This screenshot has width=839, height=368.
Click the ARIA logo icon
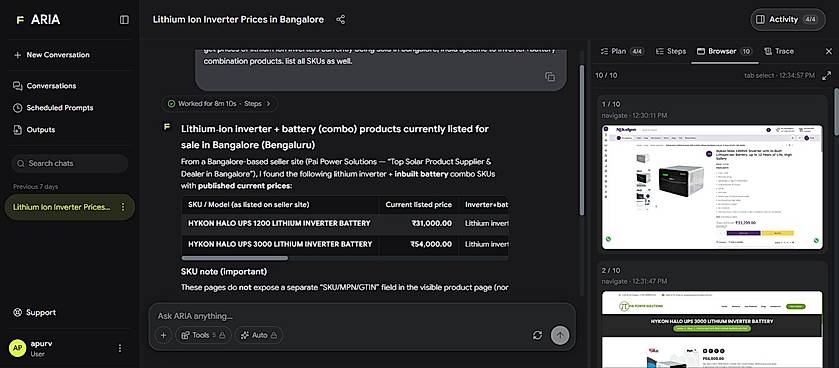point(20,20)
